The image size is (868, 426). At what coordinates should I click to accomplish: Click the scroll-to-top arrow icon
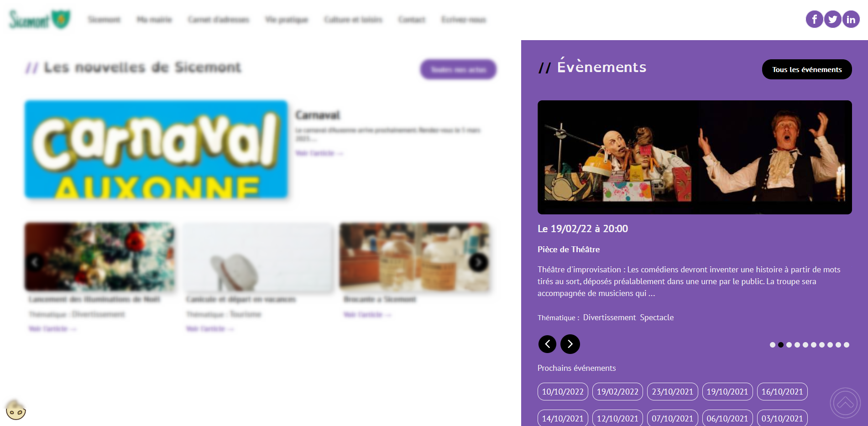pos(845,403)
